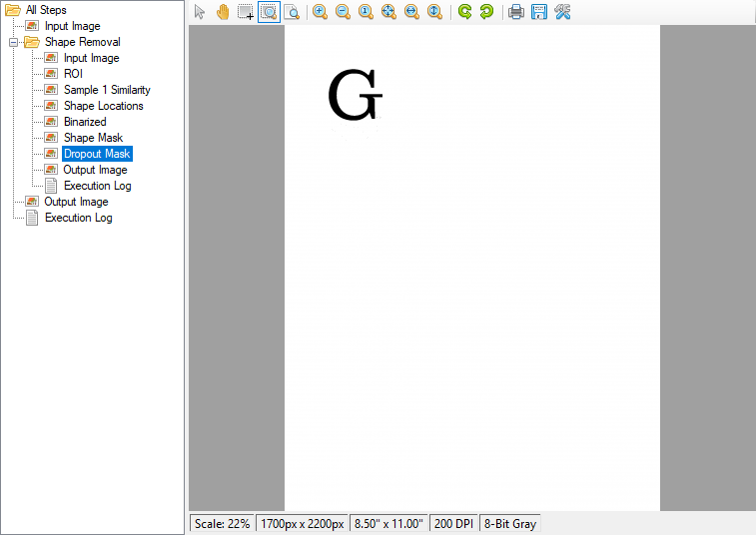Select the top-level Output Image step
Screen dimensions: 756x535
76,202
